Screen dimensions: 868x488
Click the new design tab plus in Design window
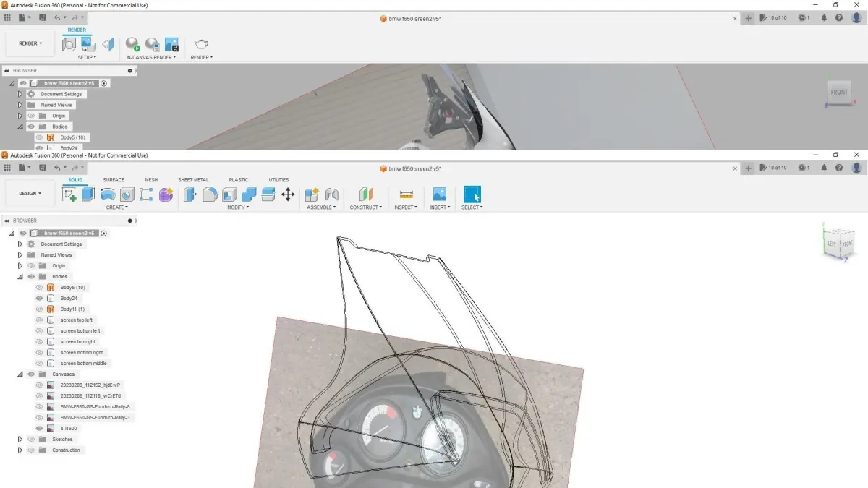[749, 168]
